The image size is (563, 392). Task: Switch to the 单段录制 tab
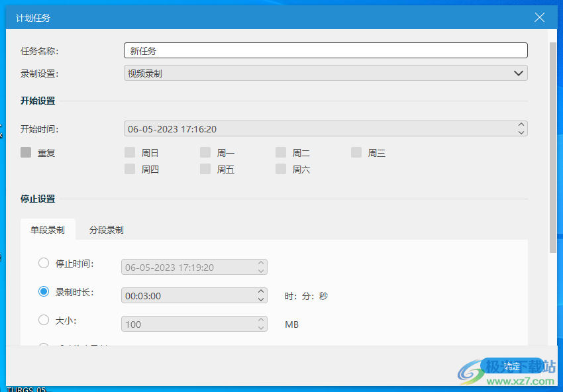point(48,230)
